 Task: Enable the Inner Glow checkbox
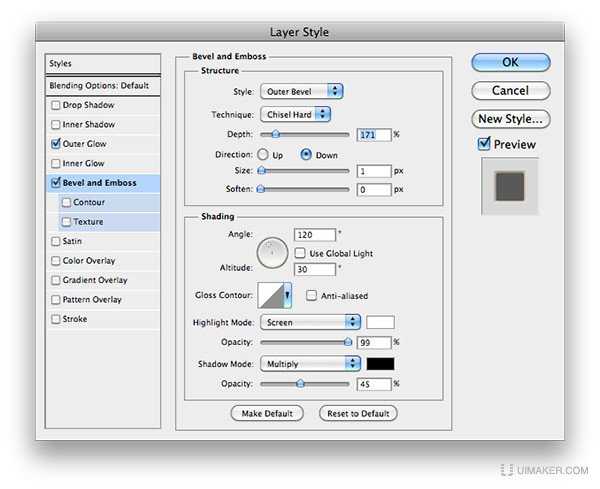pos(55,163)
